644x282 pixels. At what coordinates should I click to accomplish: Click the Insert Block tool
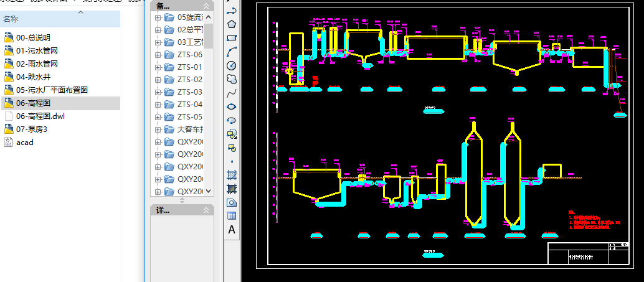(232, 134)
